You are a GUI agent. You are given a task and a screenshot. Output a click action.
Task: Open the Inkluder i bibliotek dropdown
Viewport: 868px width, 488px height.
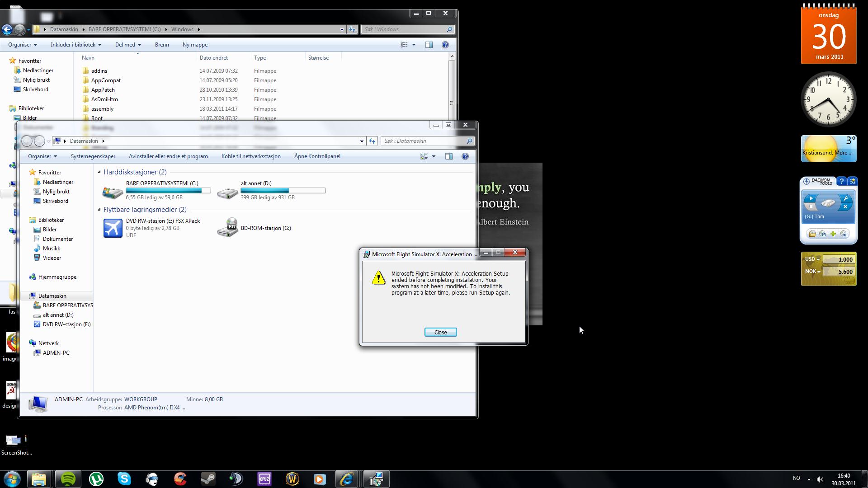[75, 45]
